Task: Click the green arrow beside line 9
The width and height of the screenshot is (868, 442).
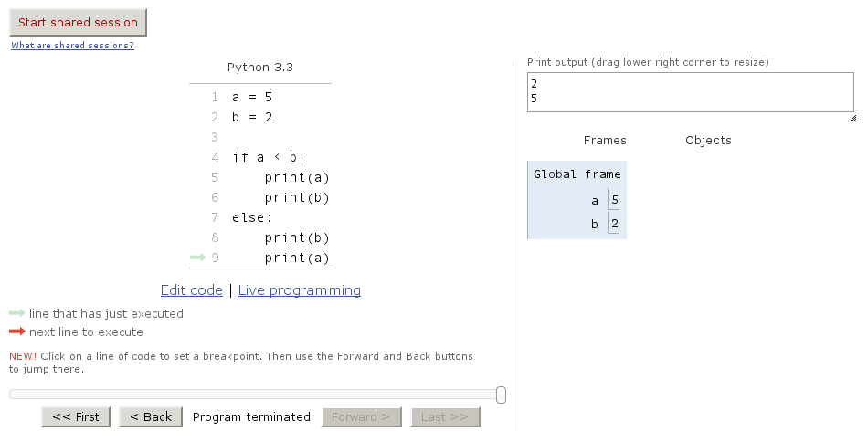Action: point(198,258)
